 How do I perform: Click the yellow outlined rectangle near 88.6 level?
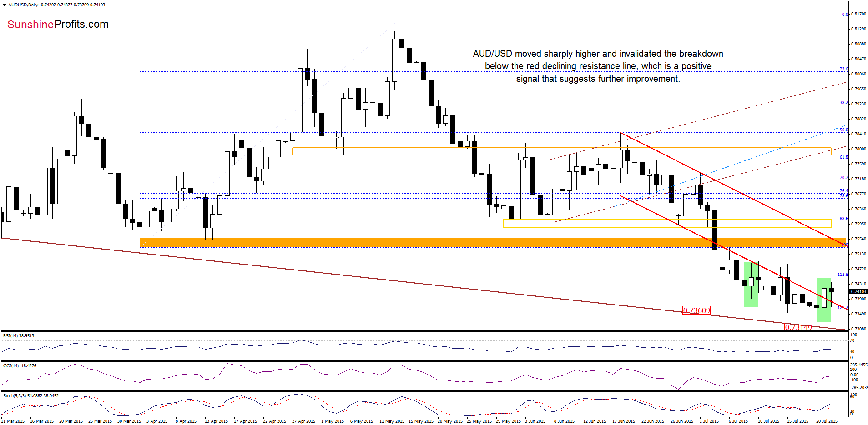coord(667,223)
